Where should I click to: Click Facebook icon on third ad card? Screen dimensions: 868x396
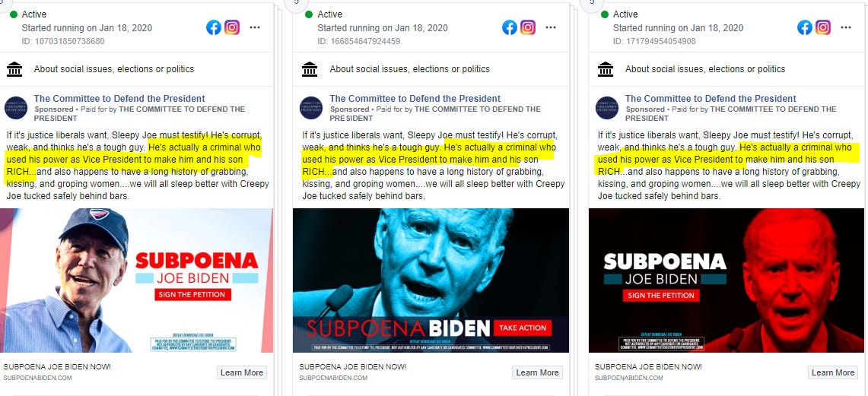(805, 27)
